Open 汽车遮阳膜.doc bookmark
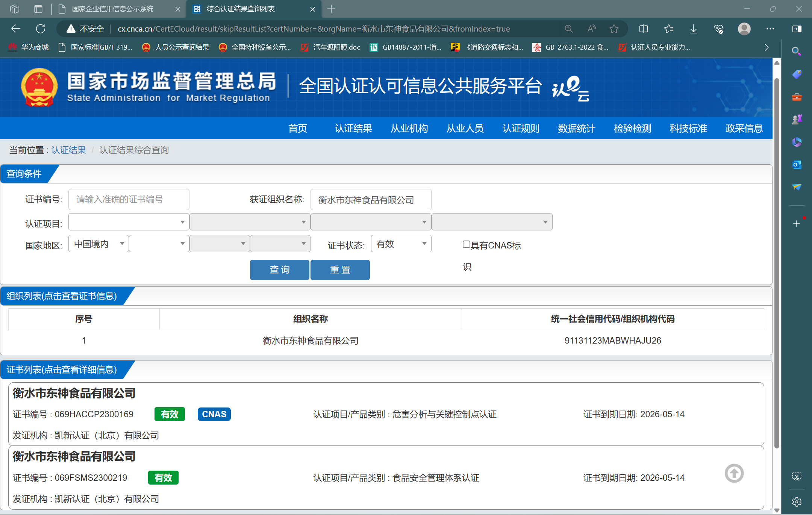 [x=330, y=47]
